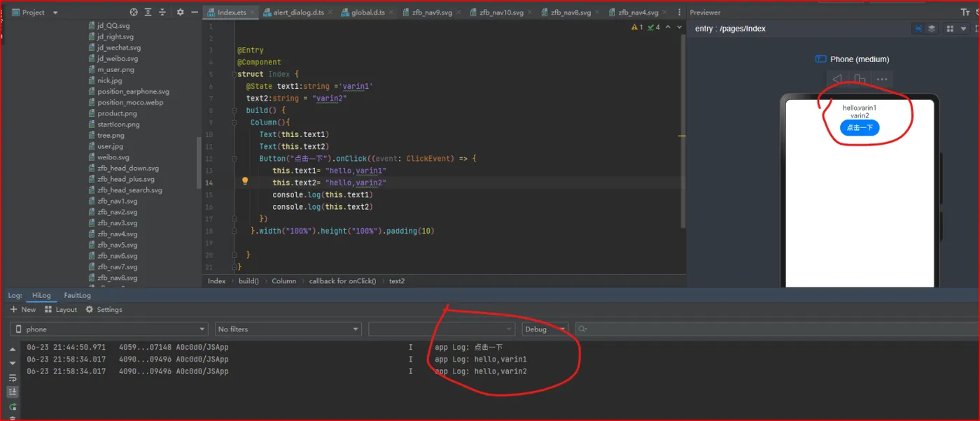The width and height of the screenshot is (980, 421).
Task: Go to previous highlighted problem arrow
Action: [x=668, y=27]
